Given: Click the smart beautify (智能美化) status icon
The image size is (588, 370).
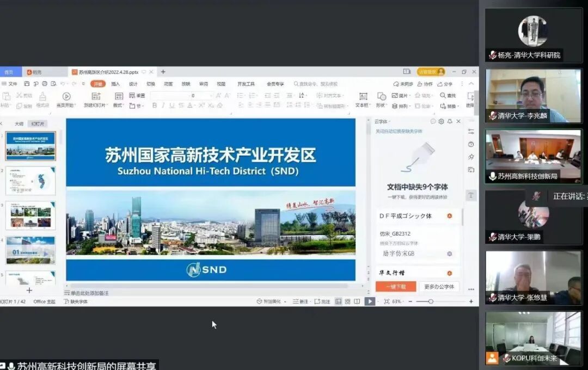Looking at the screenshot, I should click(259, 301).
